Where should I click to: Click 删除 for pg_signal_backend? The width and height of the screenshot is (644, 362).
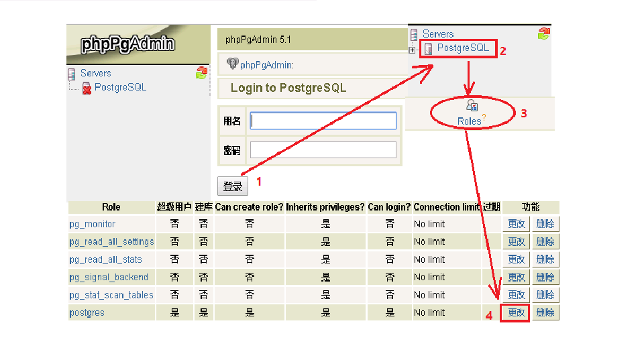pyautogui.click(x=545, y=277)
